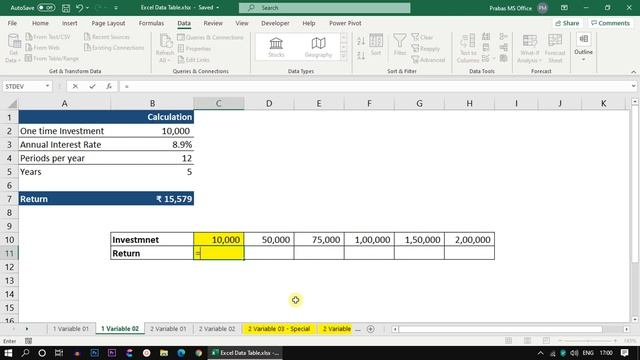Viewport: 640px width, 360px height.
Task: Add a new sheet with plus icon
Action: [x=371, y=329]
